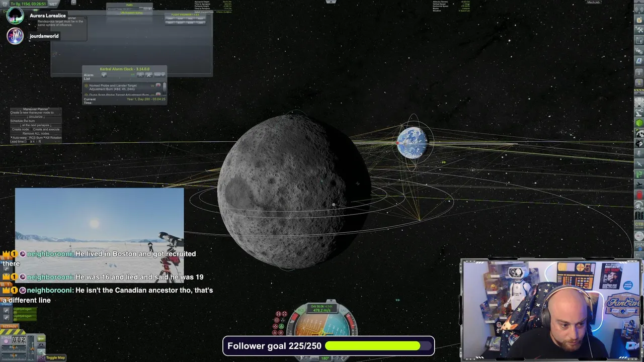Toggle Kill Rotation in Maneuver Planner

coord(52,138)
